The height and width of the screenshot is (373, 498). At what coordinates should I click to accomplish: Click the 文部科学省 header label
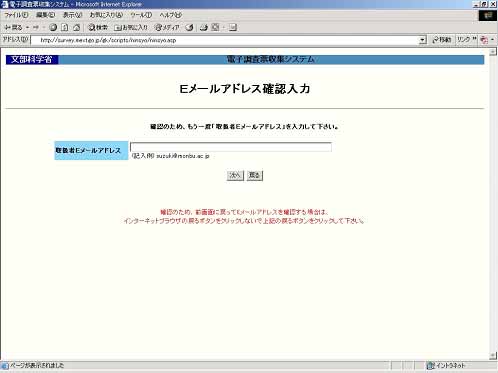32,60
